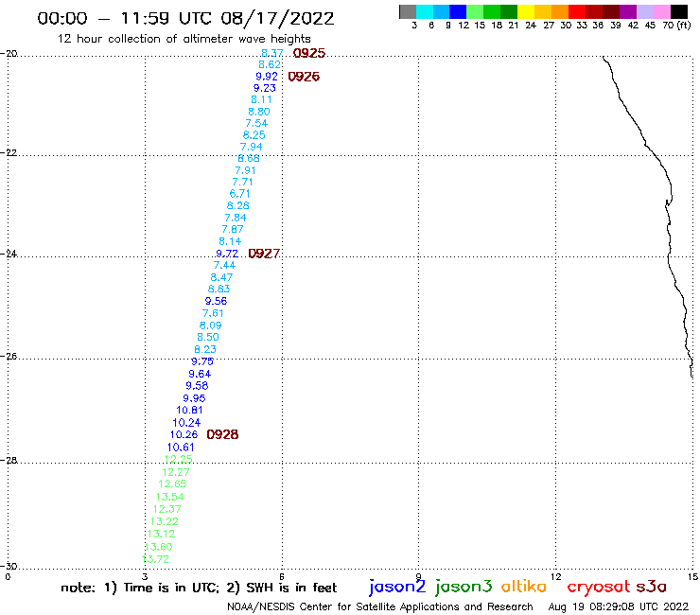Click wave height value 9.64
The width and height of the screenshot is (700, 615).
(200, 374)
